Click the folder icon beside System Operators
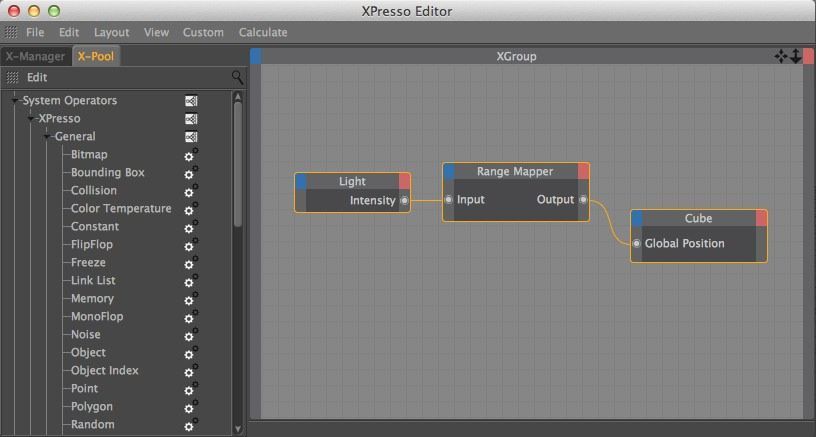 coord(191,101)
